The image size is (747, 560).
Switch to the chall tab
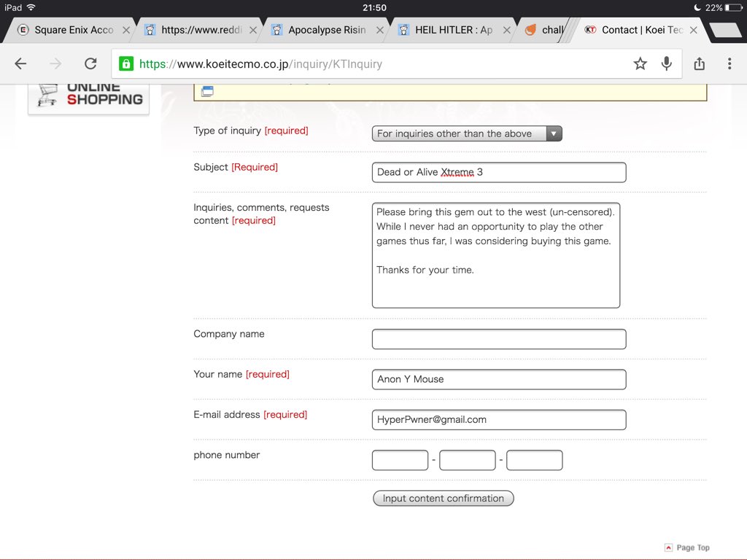(544, 30)
